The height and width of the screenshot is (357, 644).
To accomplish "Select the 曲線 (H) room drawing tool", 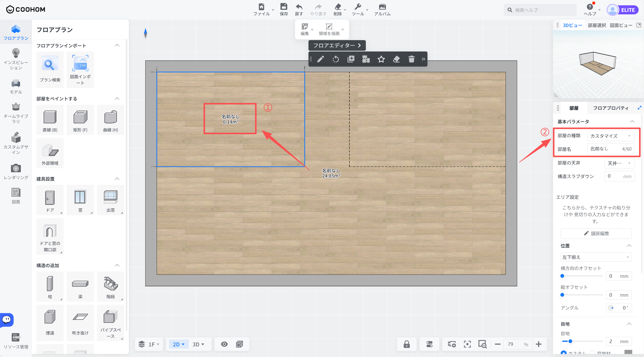I will click(111, 120).
